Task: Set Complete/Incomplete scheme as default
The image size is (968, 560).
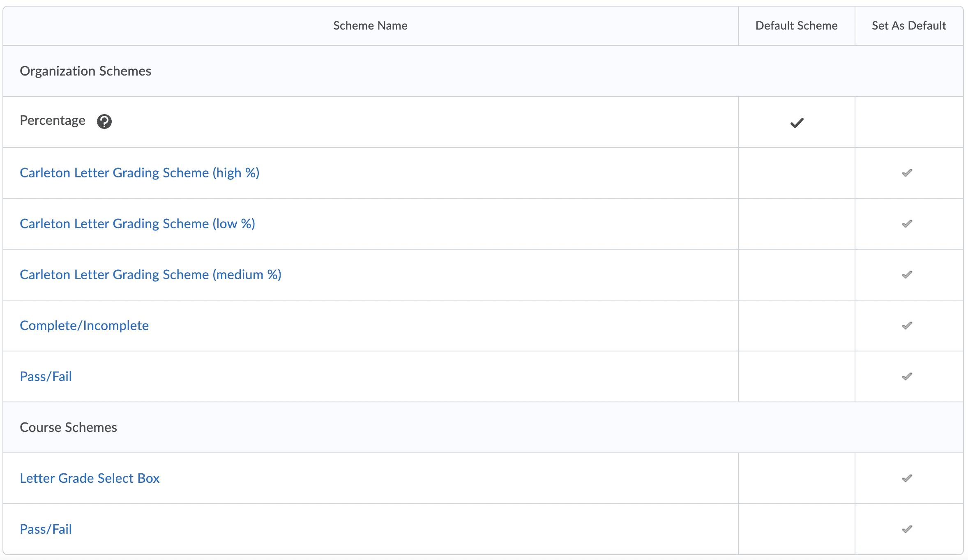Action: [x=907, y=326]
